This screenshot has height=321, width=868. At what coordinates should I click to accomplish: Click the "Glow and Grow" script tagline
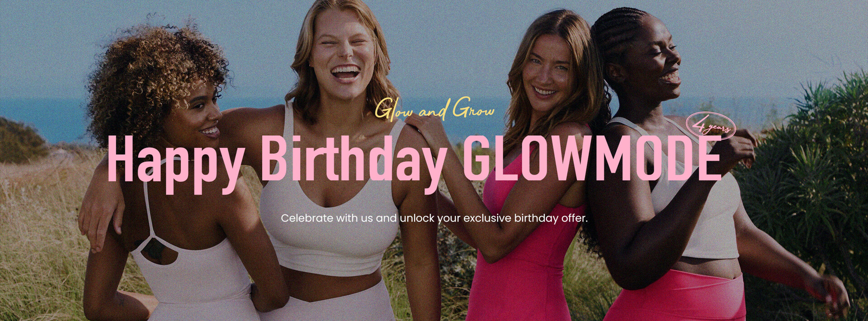[x=434, y=110]
